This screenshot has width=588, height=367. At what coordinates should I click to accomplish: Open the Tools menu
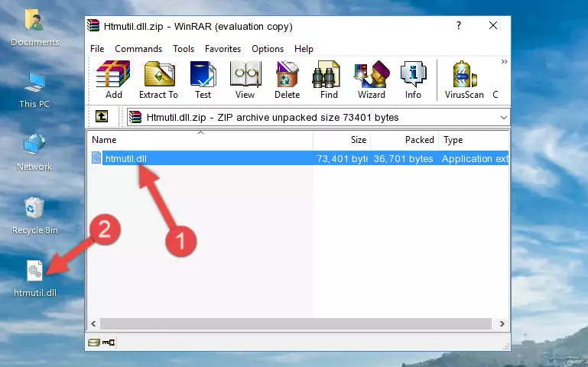(x=184, y=49)
